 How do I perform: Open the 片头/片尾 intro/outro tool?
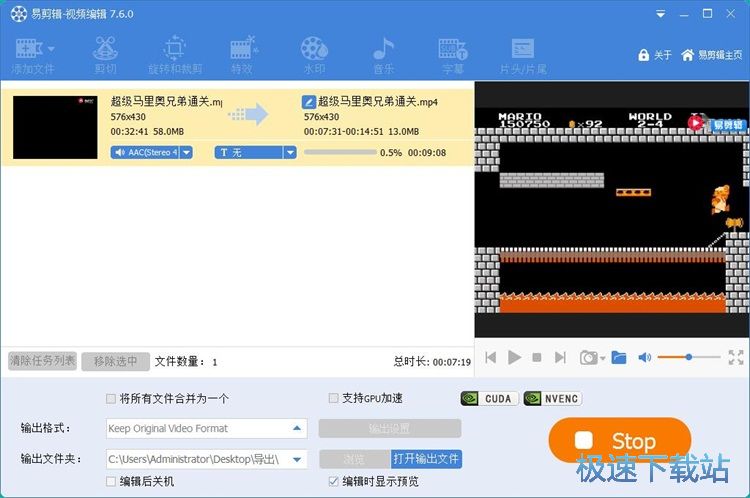(x=523, y=55)
